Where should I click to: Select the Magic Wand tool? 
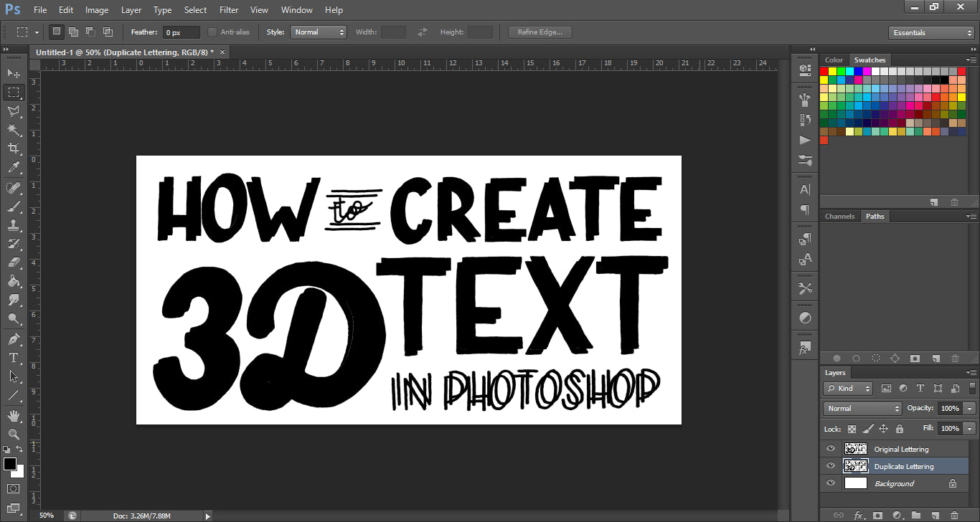pyautogui.click(x=14, y=129)
